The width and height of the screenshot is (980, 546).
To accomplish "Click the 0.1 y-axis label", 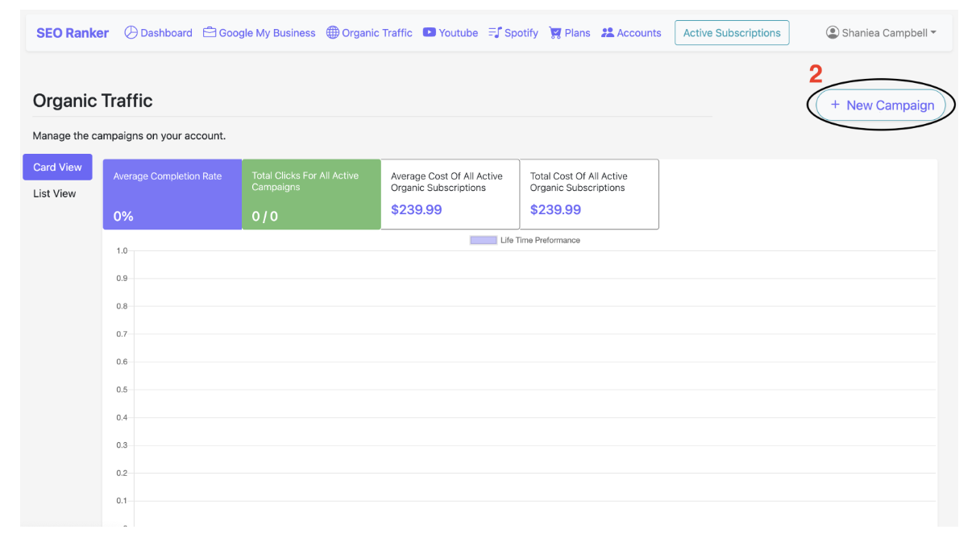I will point(122,501).
